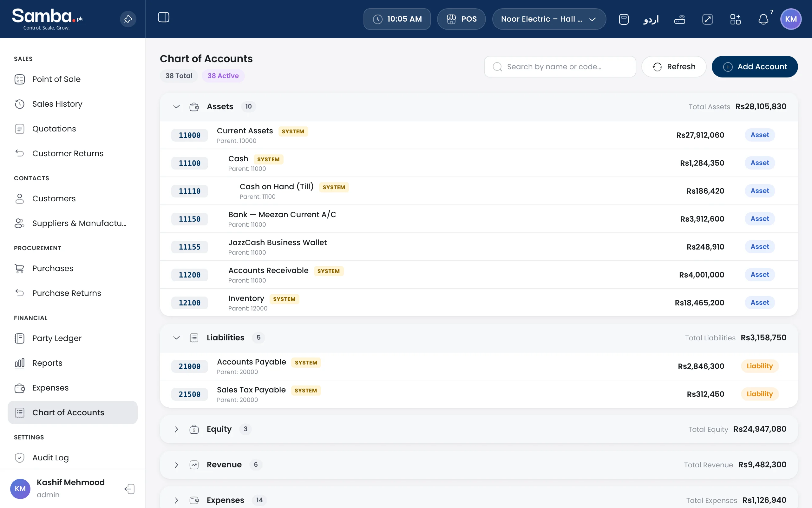Open Party Ledger
Image resolution: width=812 pixels, height=508 pixels.
[72, 338]
